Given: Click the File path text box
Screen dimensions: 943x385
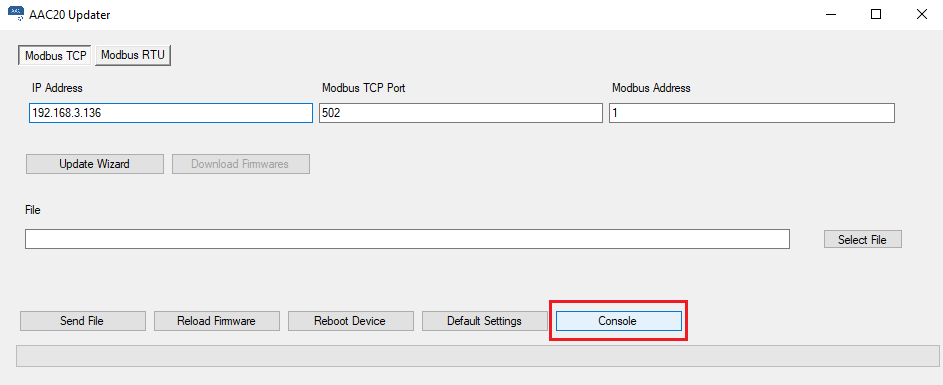Looking at the screenshot, I should [407, 239].
